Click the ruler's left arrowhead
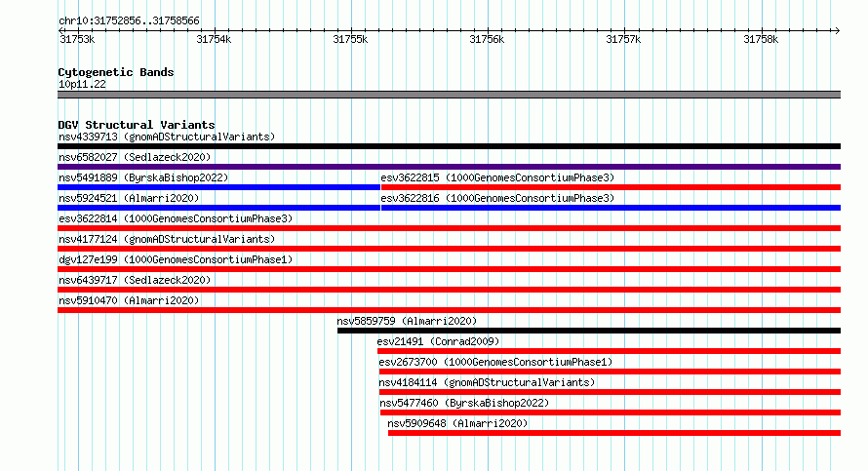The width and height of the screenshot is (868, 471). point(60,30)
